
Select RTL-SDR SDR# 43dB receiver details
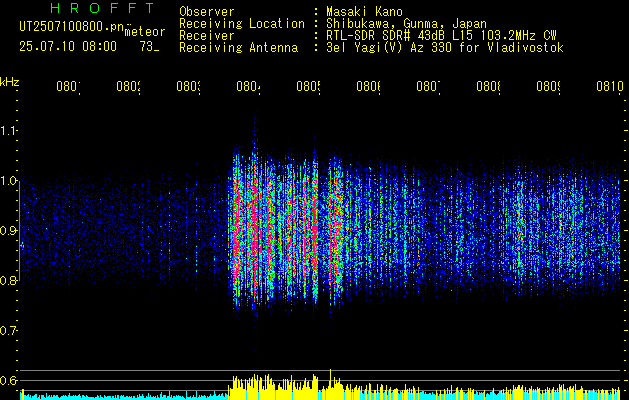point(441,36)
